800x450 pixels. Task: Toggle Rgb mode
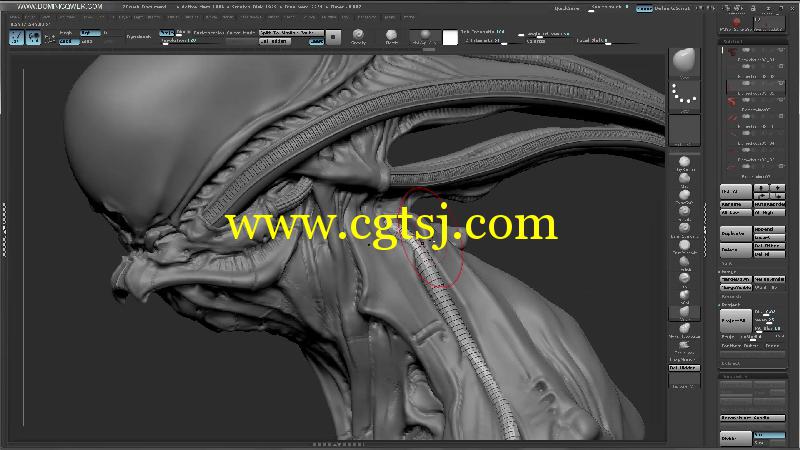coord(89,33)
